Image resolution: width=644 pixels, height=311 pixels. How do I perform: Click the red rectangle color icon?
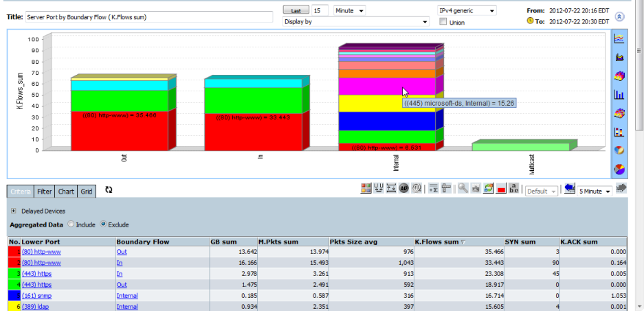[501, 189]
